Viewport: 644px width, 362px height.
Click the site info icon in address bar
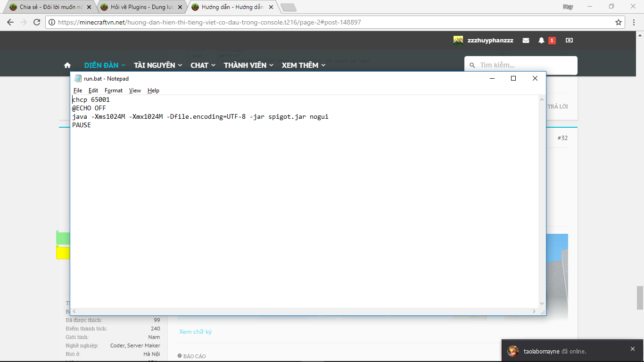[52, 22]
